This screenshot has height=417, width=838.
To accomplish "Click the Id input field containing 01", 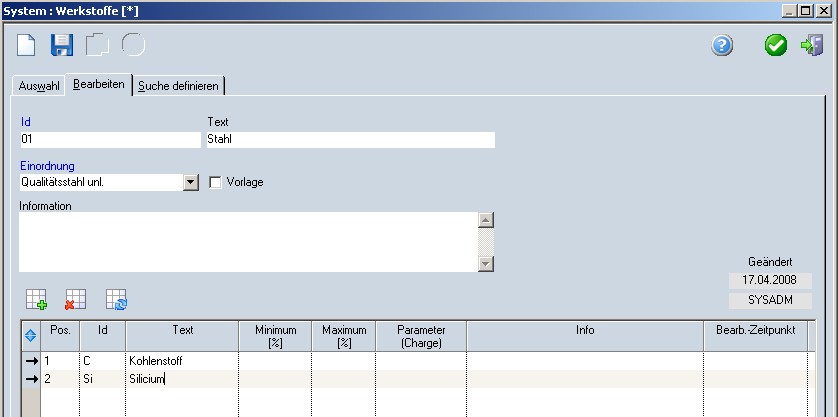I will point(109,140).
